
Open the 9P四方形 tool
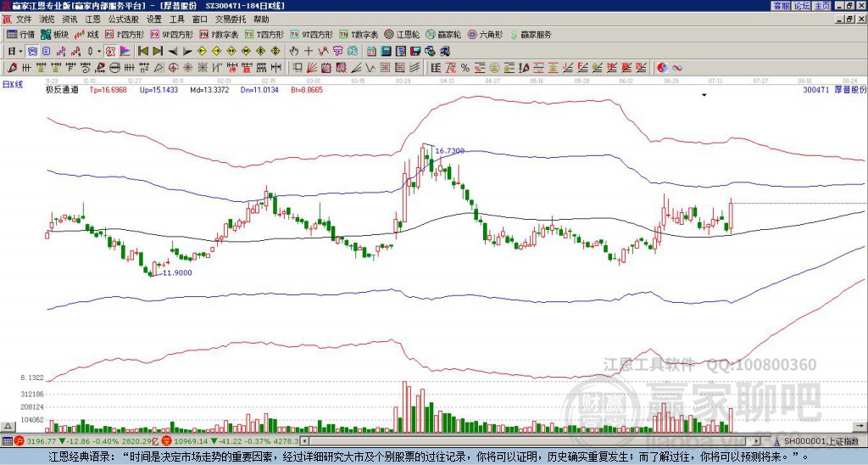point(171,34)
